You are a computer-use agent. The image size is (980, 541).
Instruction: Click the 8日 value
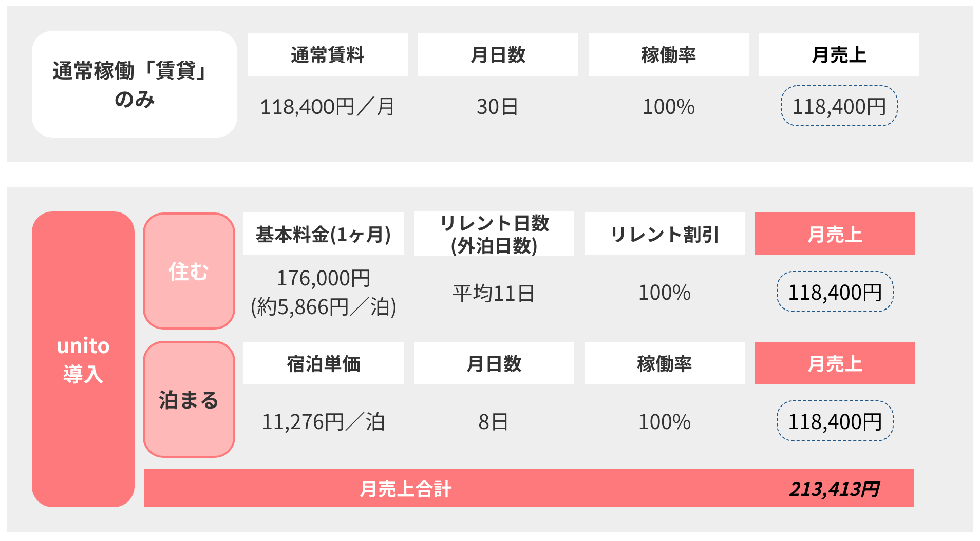494,422
